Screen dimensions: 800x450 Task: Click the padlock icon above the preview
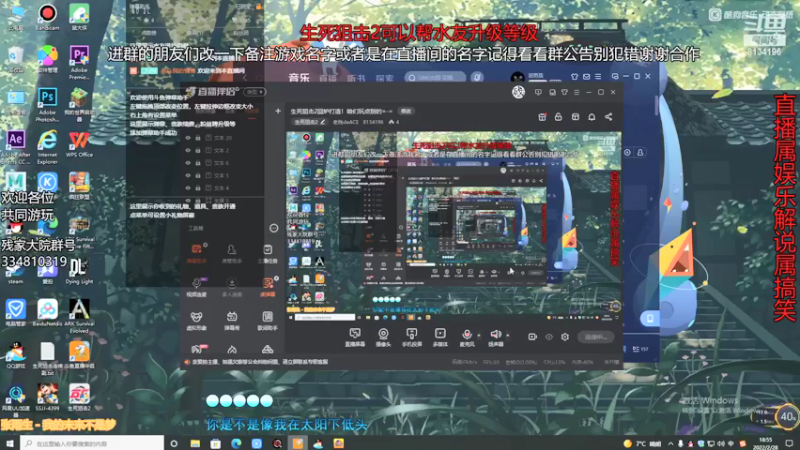558,117
